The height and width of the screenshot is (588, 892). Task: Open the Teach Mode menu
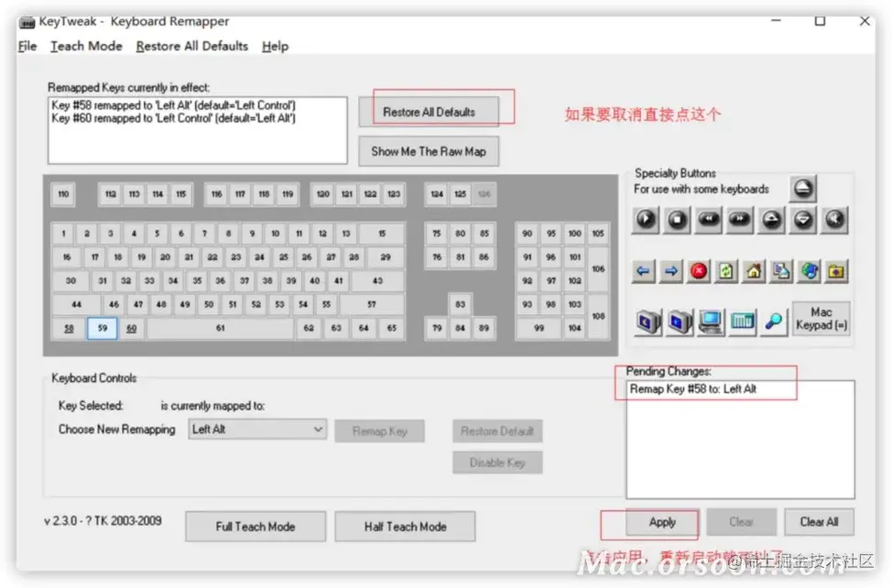pyautogui.click(x=86, y=46)
